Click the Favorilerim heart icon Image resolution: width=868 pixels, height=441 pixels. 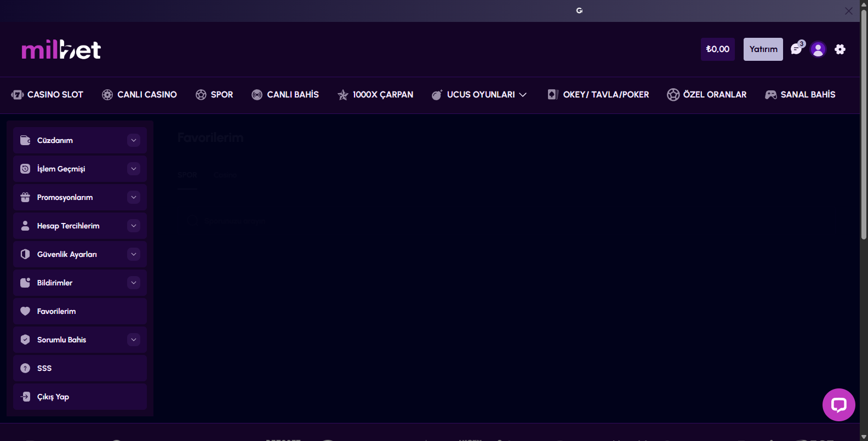pos(25,311)
